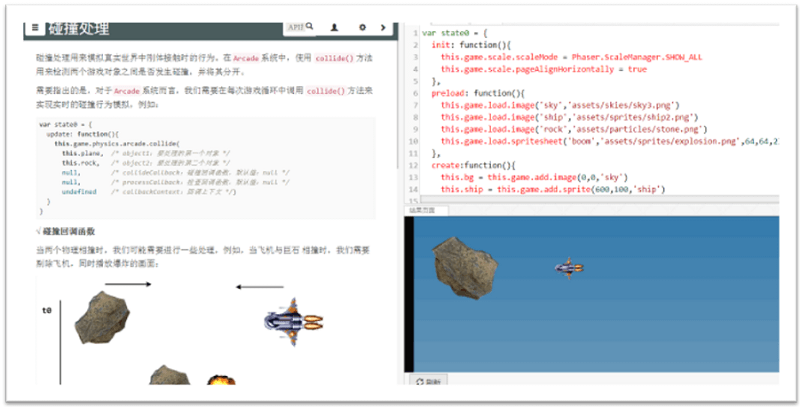
Task: Click 'update: function(){' in the tutorial code sample
Action: 83,134
